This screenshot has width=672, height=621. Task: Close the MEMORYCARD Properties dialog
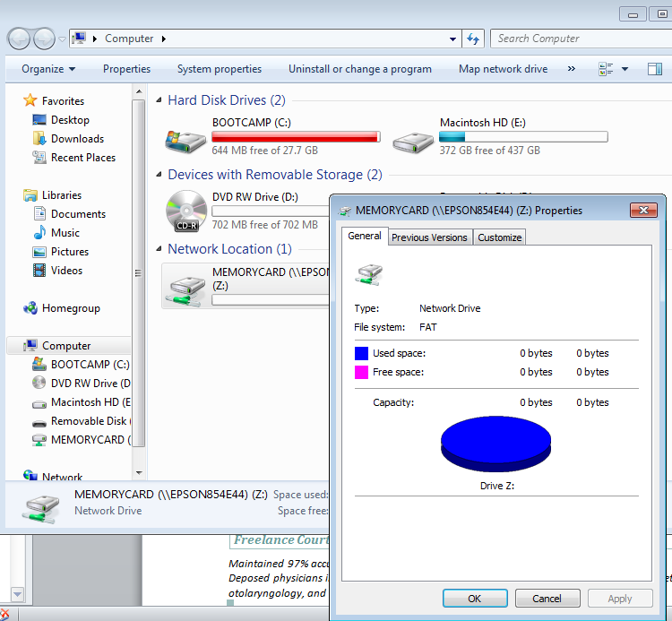click(x=643, y=210)
